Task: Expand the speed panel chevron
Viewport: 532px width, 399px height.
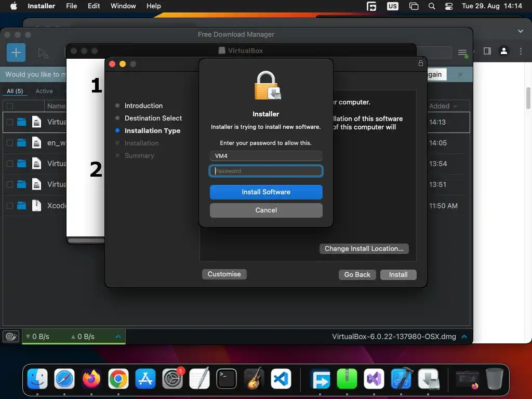Action: pyautogui.click(x=118, y=337)
